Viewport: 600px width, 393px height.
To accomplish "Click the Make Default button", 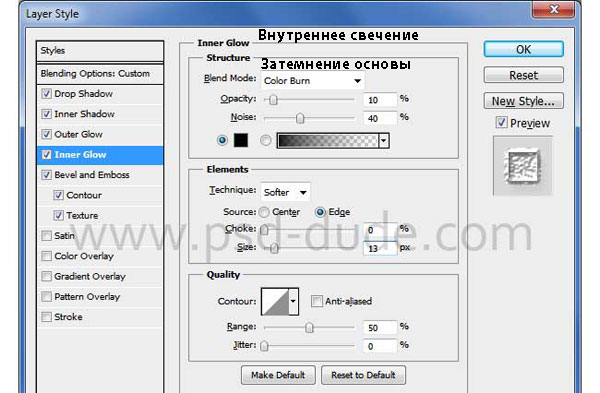I will coord(278,375).
